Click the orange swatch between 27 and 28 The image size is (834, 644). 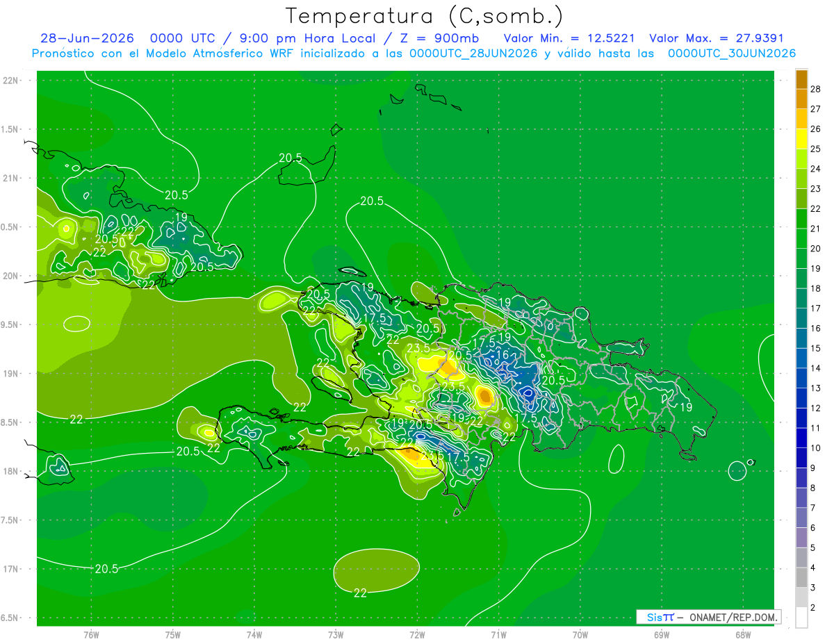(801, 99)
